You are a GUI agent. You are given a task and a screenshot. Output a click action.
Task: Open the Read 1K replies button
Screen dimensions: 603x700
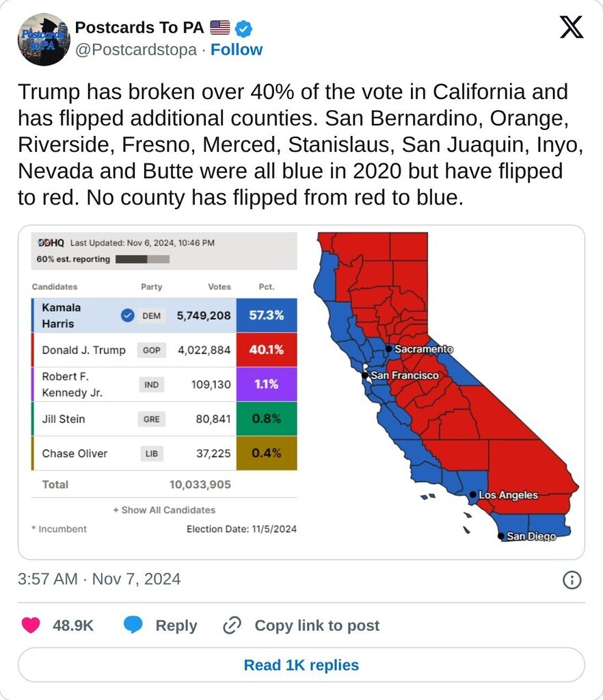pos(301,665)
